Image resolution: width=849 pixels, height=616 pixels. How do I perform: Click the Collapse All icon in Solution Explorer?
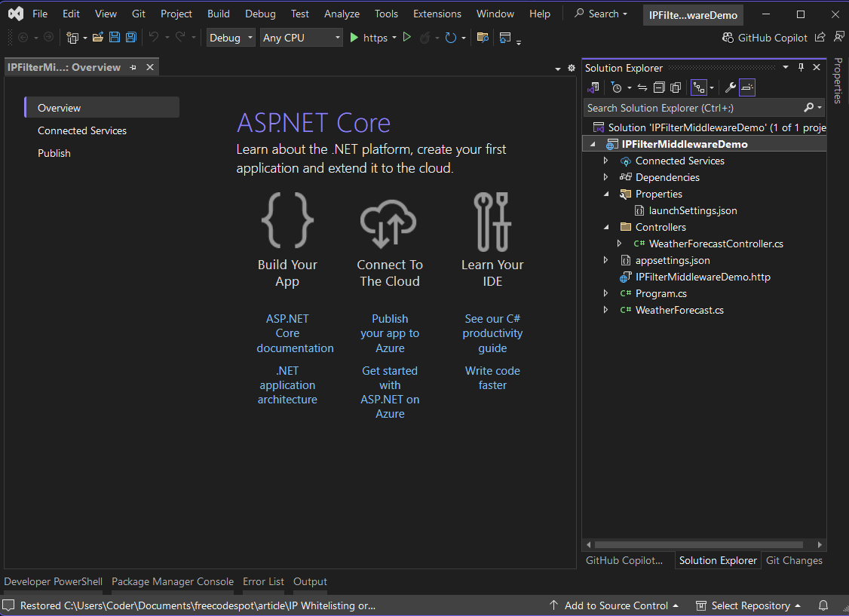(658, 87)
